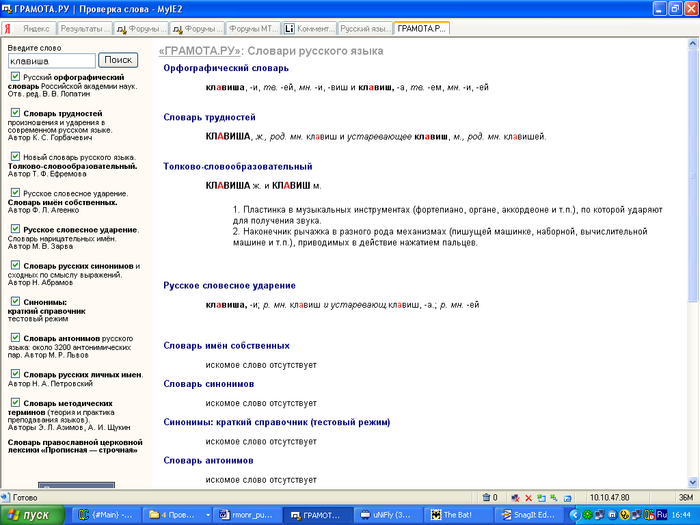
Task: Open the second Форумы tab
Action: [x=197, y=29]
